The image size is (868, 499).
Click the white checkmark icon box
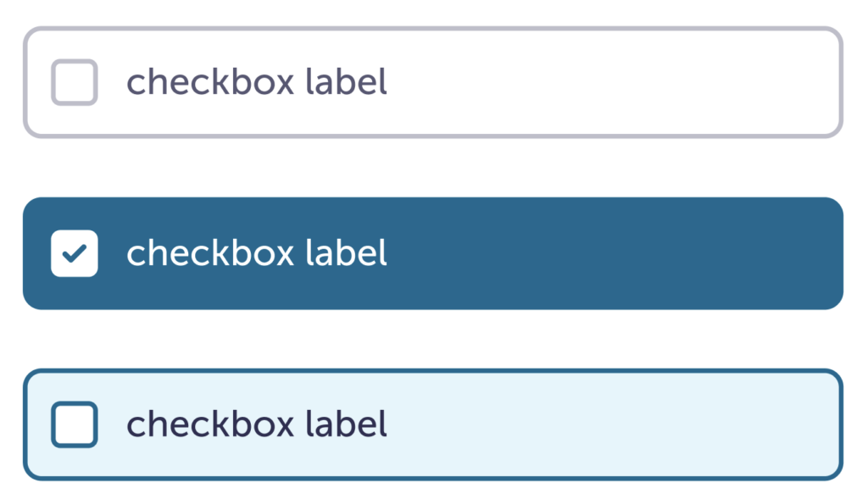[x=75, y=253]
